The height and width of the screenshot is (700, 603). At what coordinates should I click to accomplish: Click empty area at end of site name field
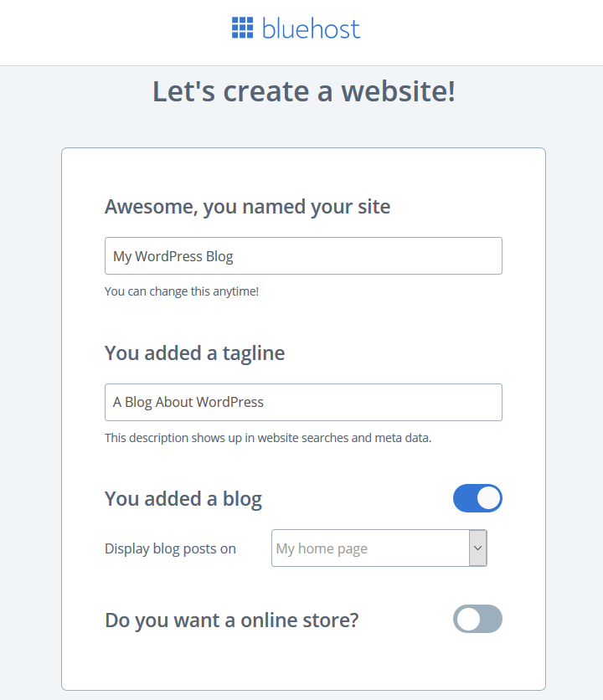366,256
